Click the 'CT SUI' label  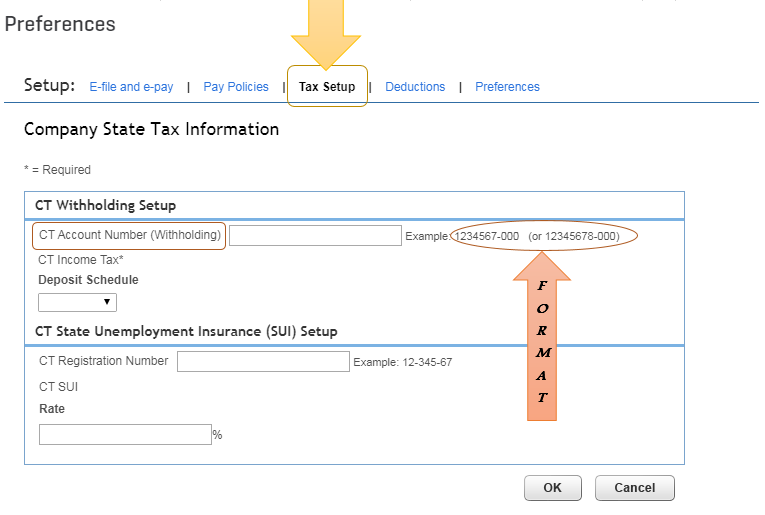click(59, 387)
